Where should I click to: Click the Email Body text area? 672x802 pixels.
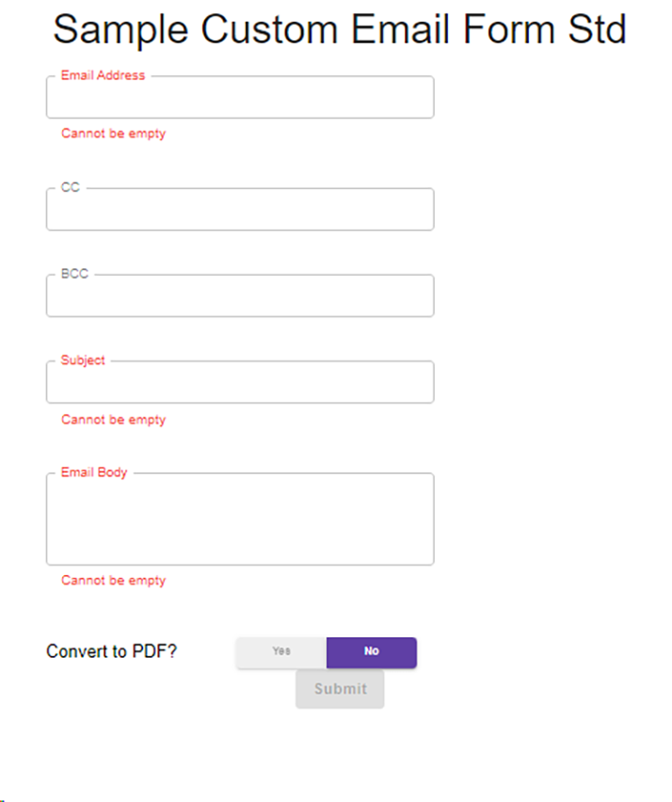(x=240, y=520)
